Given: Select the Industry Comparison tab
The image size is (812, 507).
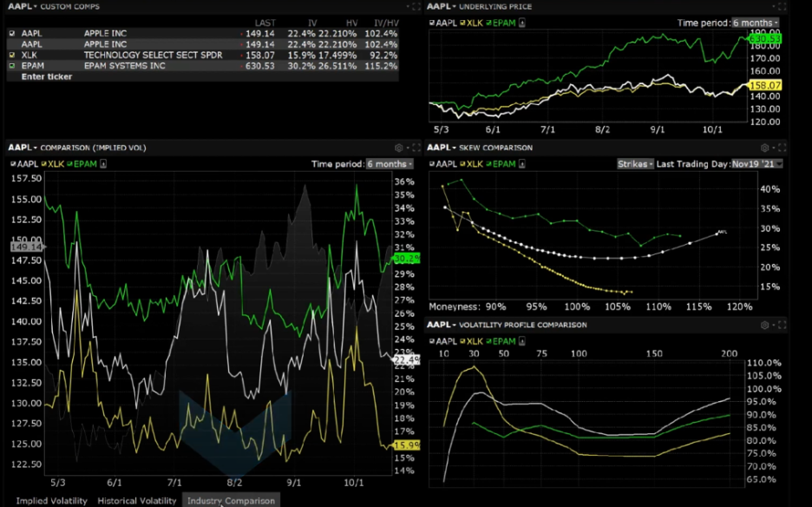Looking at the screenshot, I should [x=231, y=501].
